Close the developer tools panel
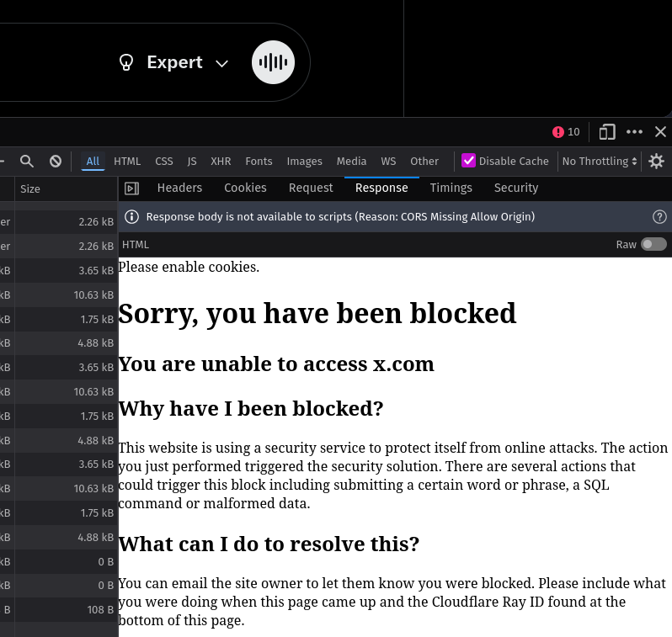Screen dimensions: 672x637 point(660,132)
